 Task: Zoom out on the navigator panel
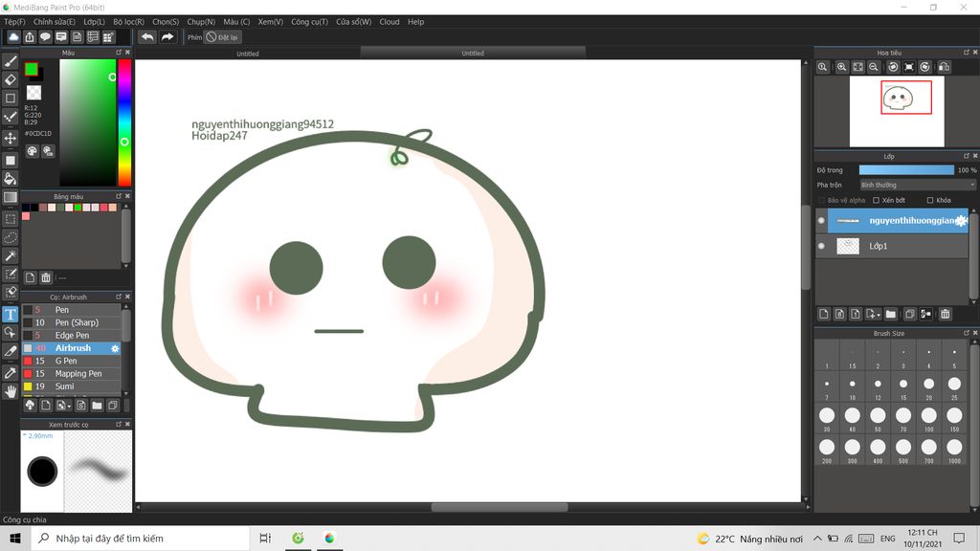874,67
